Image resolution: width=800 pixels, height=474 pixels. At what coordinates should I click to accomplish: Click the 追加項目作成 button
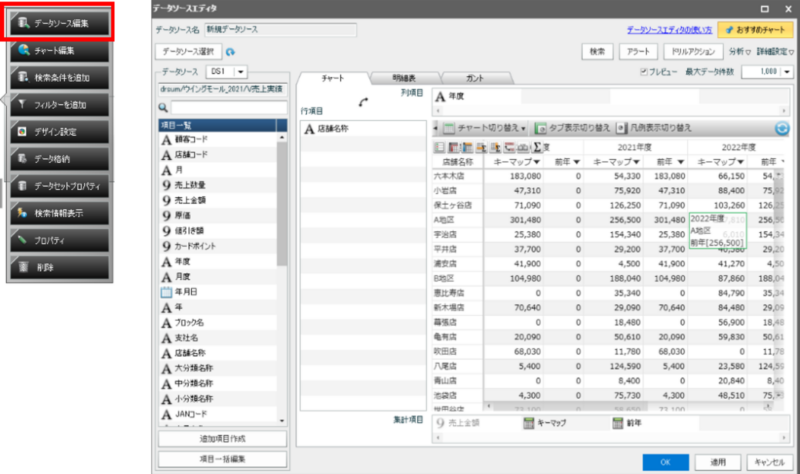coord(222,439)
